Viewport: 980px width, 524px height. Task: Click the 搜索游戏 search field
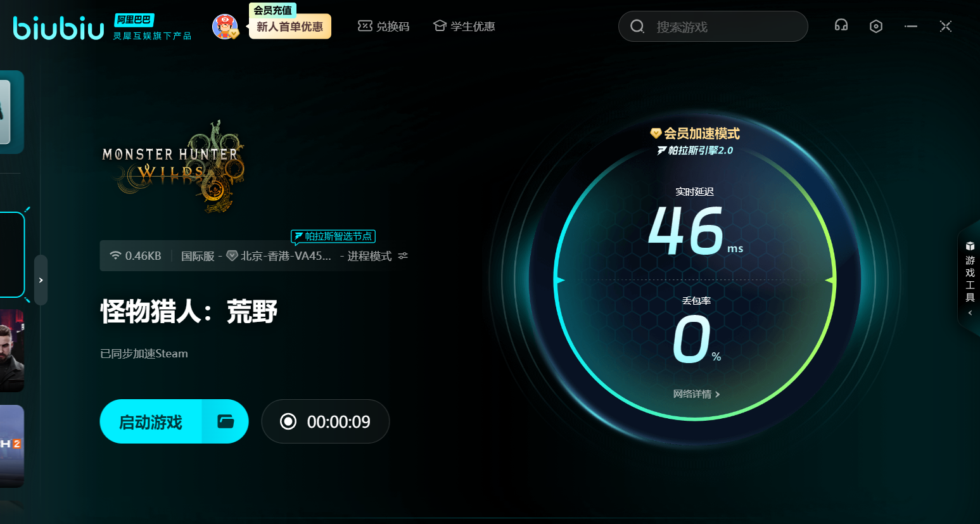[713, 27]
